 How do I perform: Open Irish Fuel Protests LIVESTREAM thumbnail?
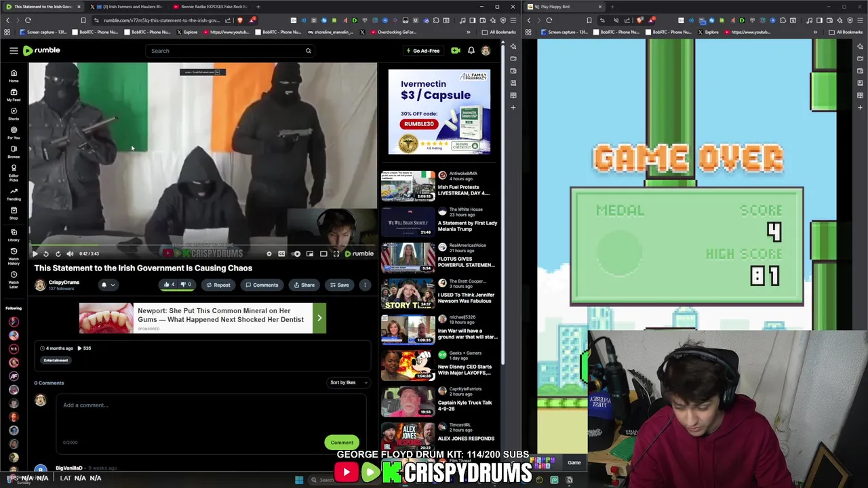click(408, 186)
